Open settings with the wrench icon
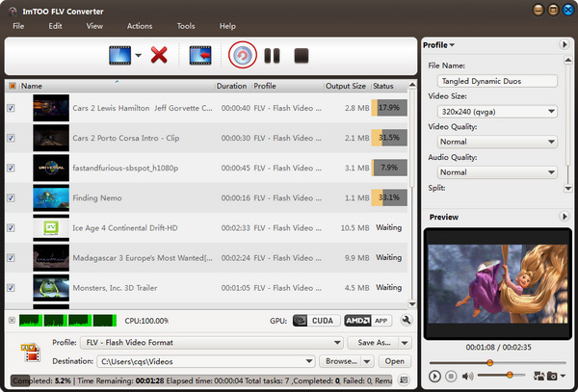The width and height of the screenshot is (578, 392). pos(407,321)
